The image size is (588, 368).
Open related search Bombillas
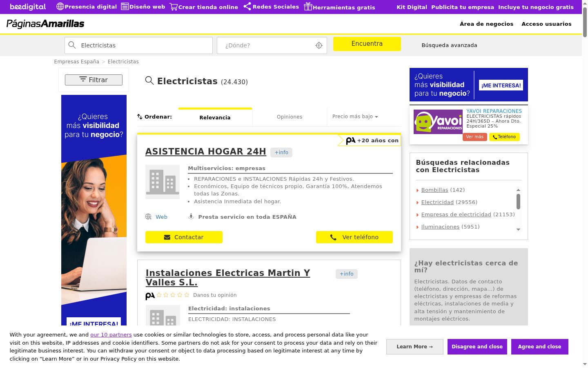pyautogui.click(x=435, y=190)
